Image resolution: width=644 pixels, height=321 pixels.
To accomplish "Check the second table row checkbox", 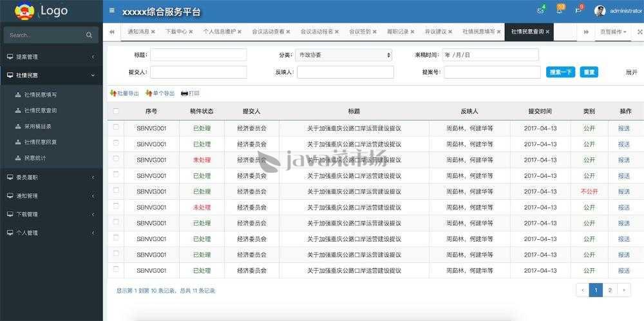I will [x=116, y=142].
